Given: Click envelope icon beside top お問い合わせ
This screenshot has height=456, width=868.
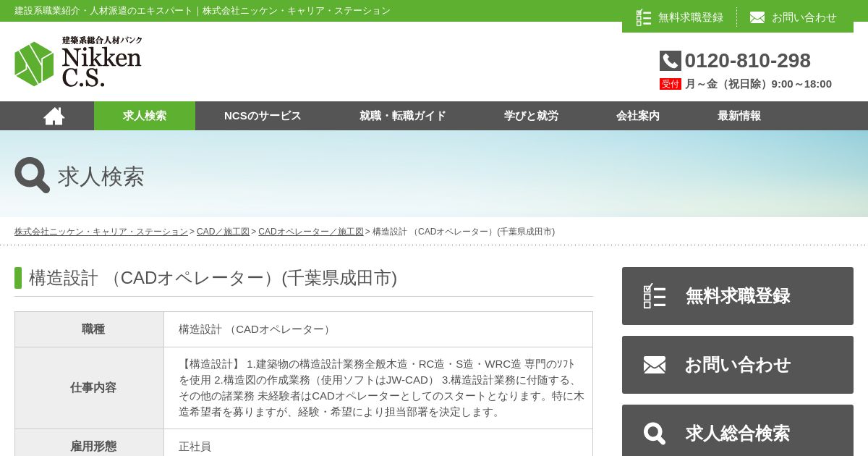Looking at the screenshot, I should 757,17.
